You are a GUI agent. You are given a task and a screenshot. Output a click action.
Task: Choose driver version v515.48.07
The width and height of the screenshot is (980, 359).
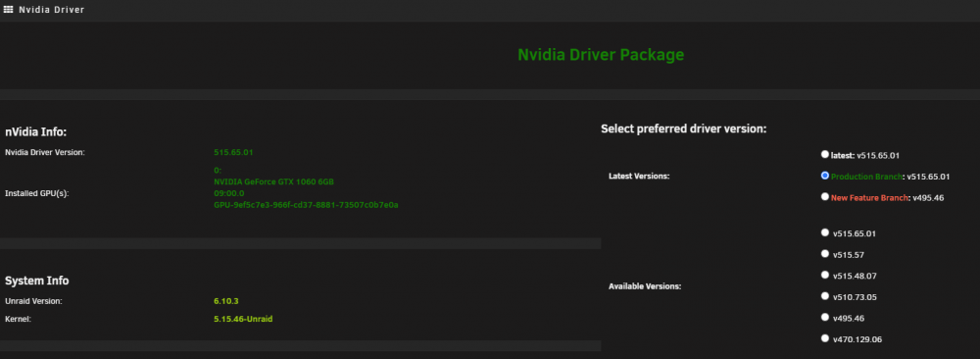tap(825, 276)
